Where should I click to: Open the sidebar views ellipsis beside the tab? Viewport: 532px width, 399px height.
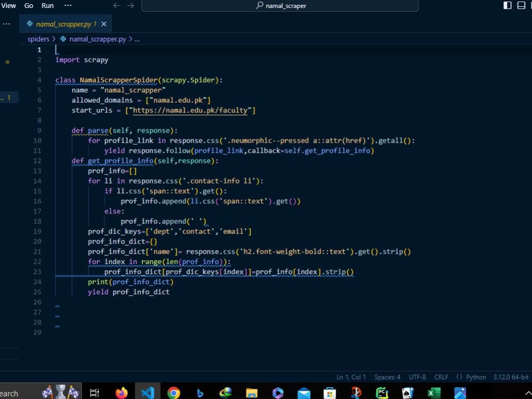[6, 24]
